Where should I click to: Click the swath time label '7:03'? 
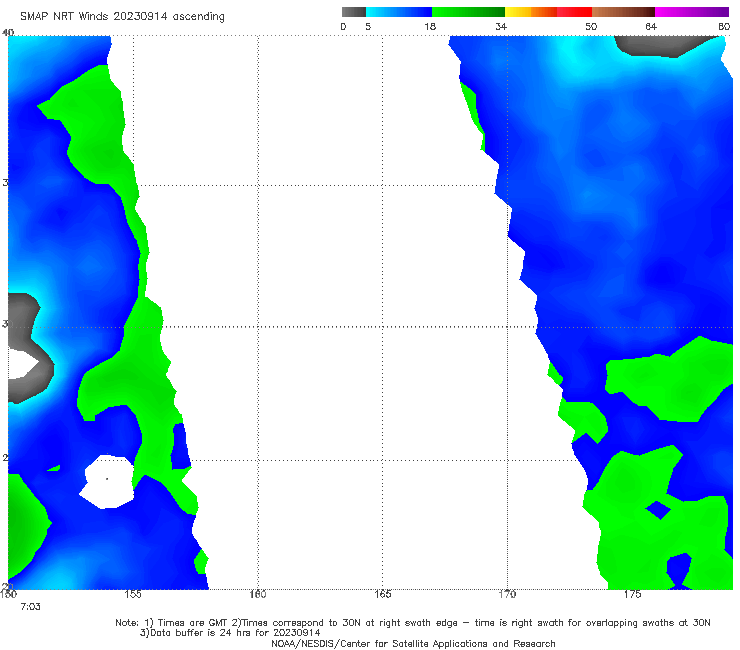(30, 607)
